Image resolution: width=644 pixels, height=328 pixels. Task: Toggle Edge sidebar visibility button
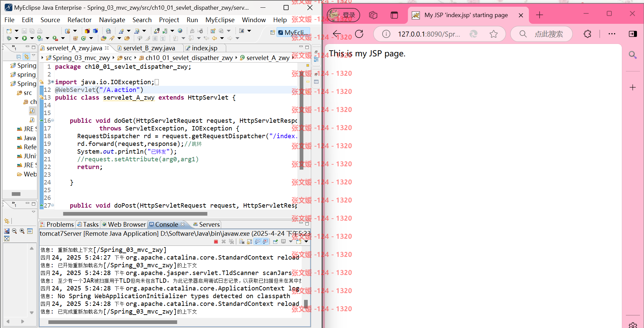[x=633, y=34]
